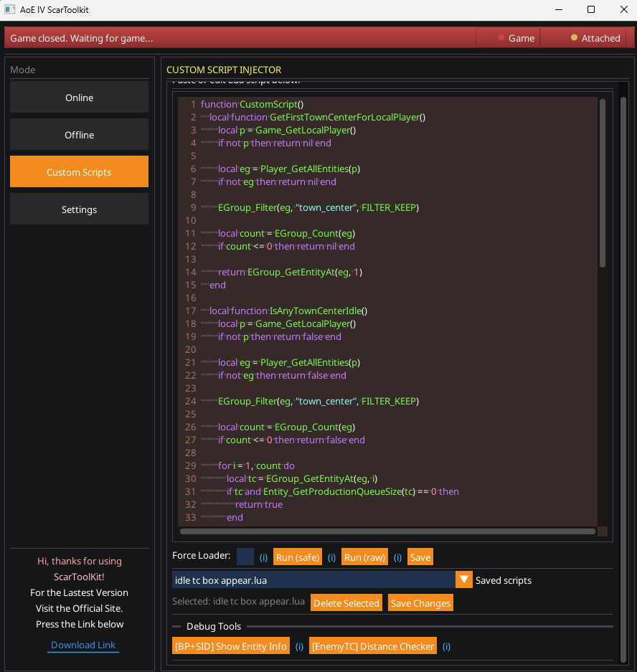Click the info icon after Distance Checker
Screen dimensions: 637x672
(x=446, y=645)
